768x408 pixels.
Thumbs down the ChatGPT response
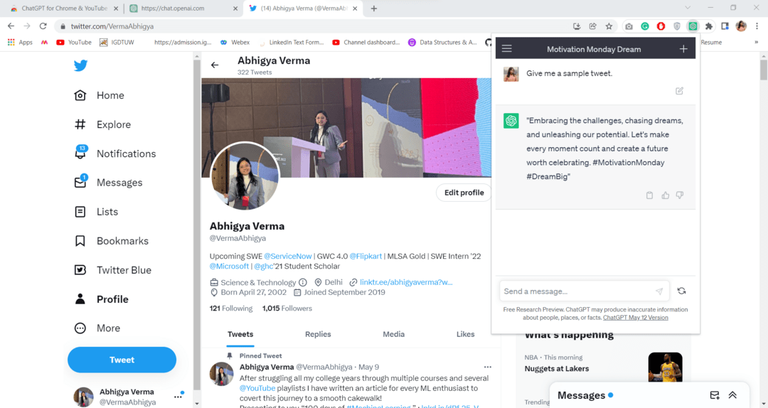point(680,195)
